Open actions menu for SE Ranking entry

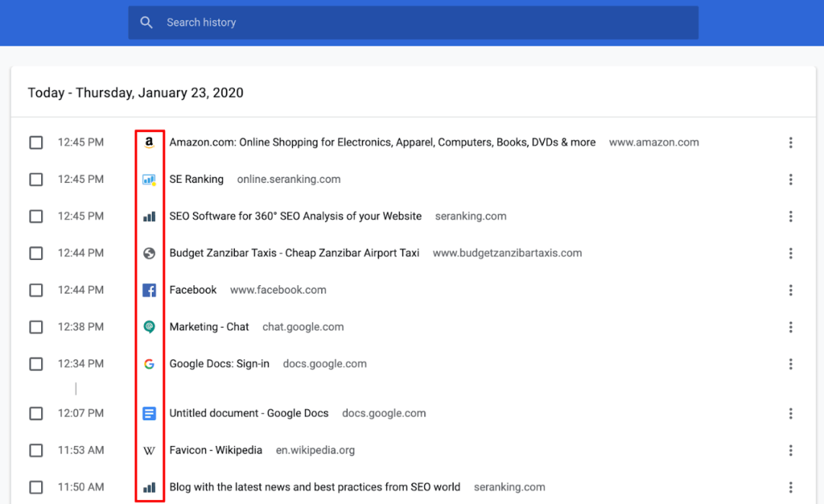790,180
